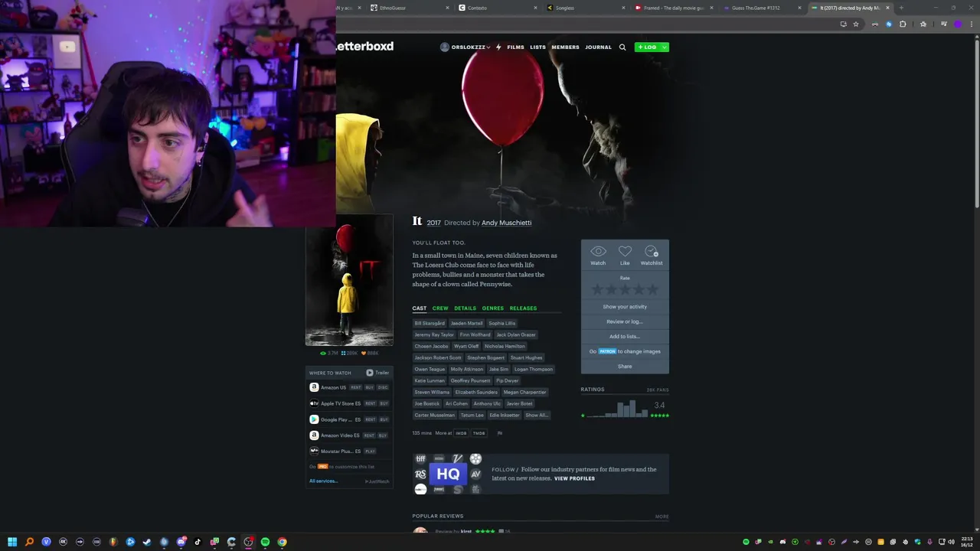Expand the green LOG button arrow
980x551 pixels.
665,47
